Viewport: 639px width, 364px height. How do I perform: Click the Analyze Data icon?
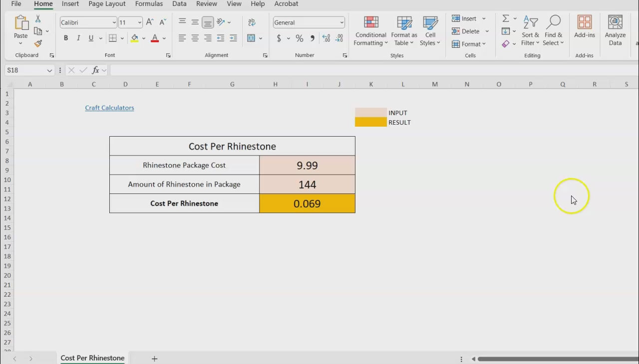615,31
